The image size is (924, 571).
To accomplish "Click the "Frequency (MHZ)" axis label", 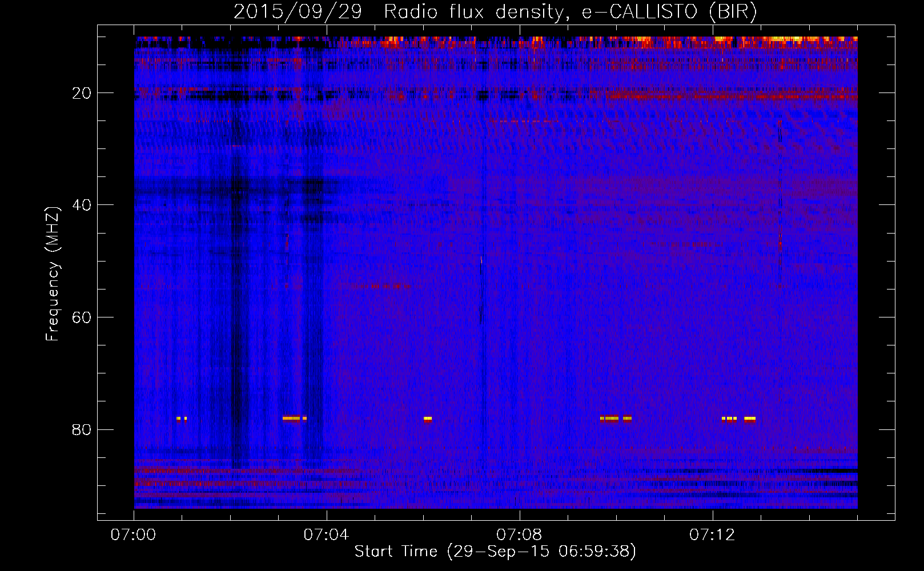I will tap(53, 274).
